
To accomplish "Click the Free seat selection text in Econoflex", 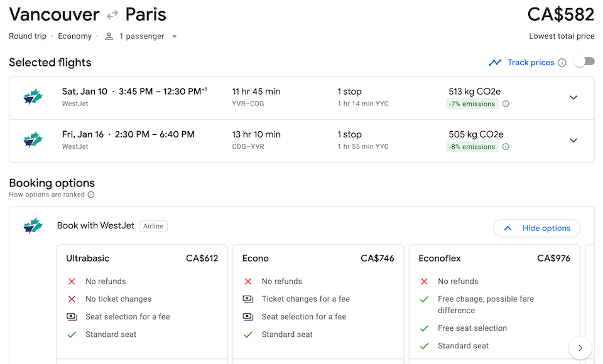I will click(472, 328).
